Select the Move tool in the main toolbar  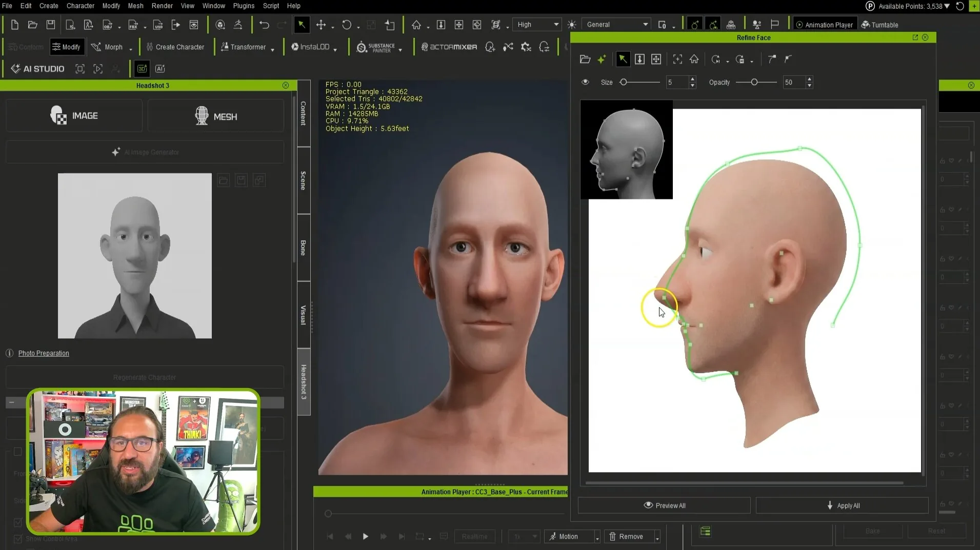pos(321,25)
